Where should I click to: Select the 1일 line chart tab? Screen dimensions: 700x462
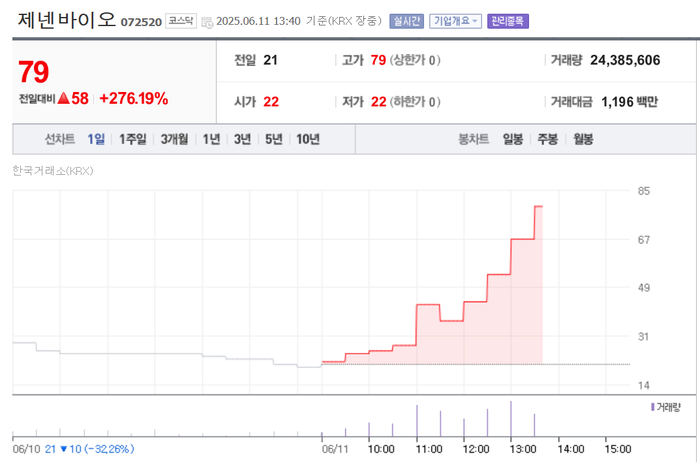pos(96,139)
